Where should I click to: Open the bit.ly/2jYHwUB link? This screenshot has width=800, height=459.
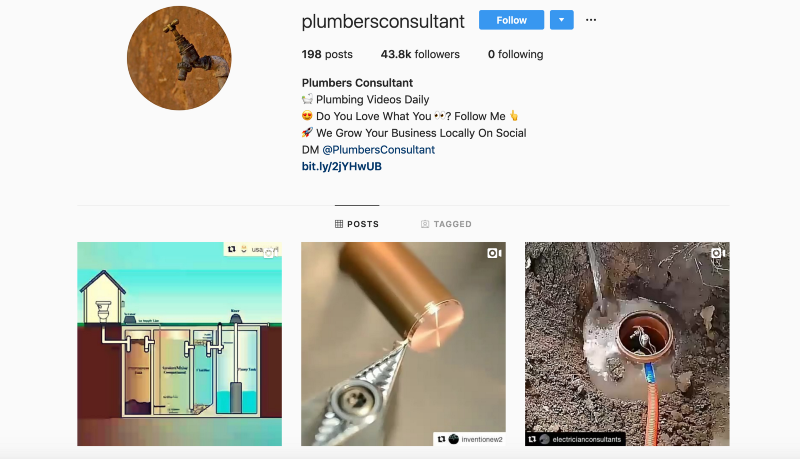341,166
